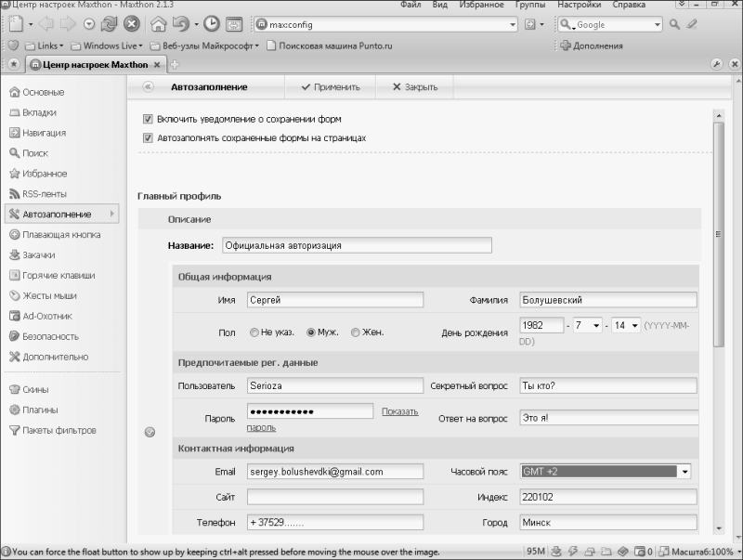
Task: Click the Email input field
Action: pos(335,472)
